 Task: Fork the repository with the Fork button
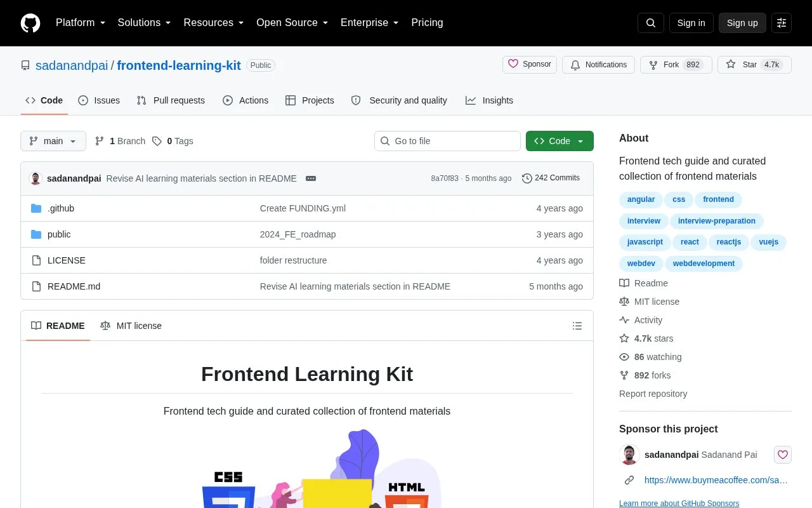[x=676, y=65]
